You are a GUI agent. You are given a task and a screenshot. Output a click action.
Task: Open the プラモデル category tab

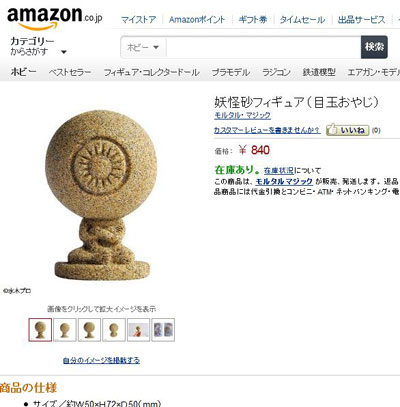click(x=231, y=72)
